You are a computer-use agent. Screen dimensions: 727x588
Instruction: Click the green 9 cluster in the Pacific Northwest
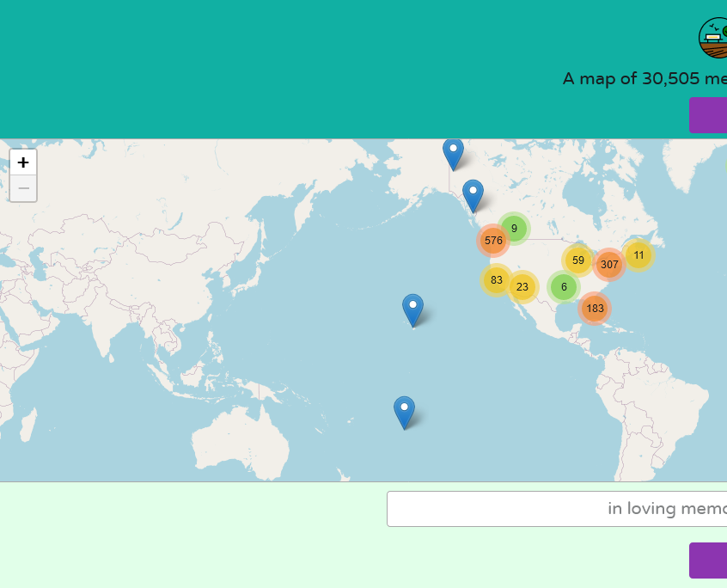514,229
